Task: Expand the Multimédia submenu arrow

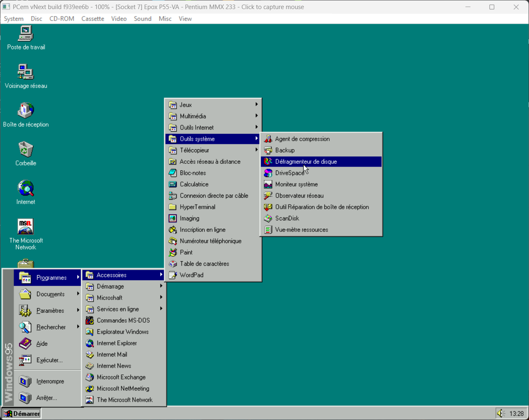Action: [257, 116]
